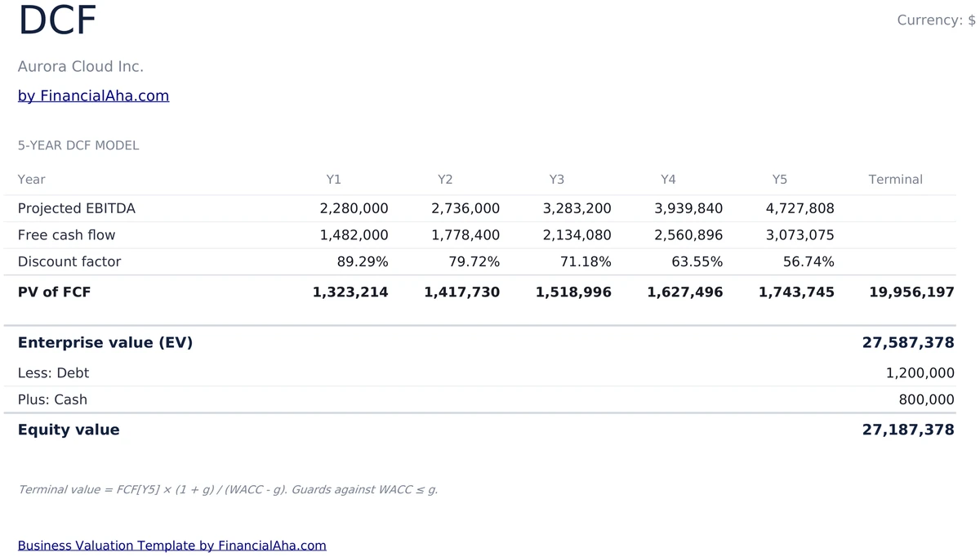Click EBITDA value 4,727,808
Viewport: 980px width, 557px height.
pos(800,208)
